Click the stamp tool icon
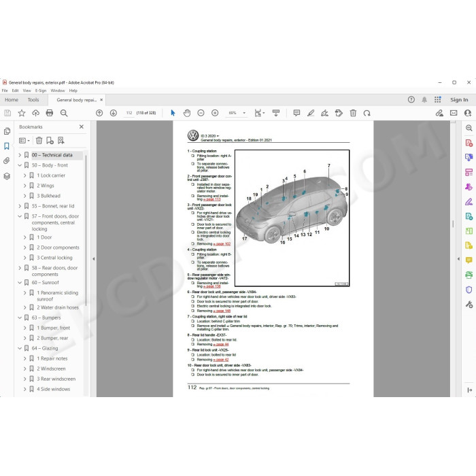The width and height of the screenshot is (476, 476). click(x=339, y=113)
